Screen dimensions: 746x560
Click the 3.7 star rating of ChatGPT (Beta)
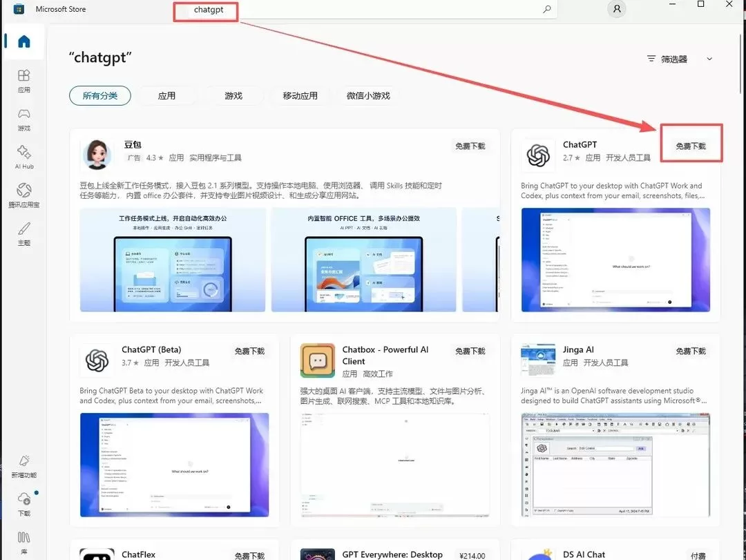(x=130, y=363)
